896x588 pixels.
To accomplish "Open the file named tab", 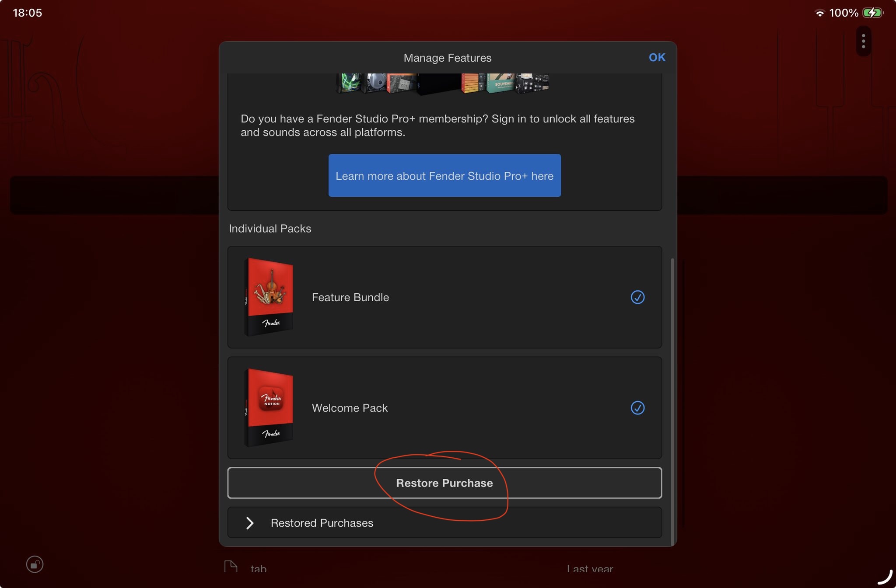I will 259,569.
